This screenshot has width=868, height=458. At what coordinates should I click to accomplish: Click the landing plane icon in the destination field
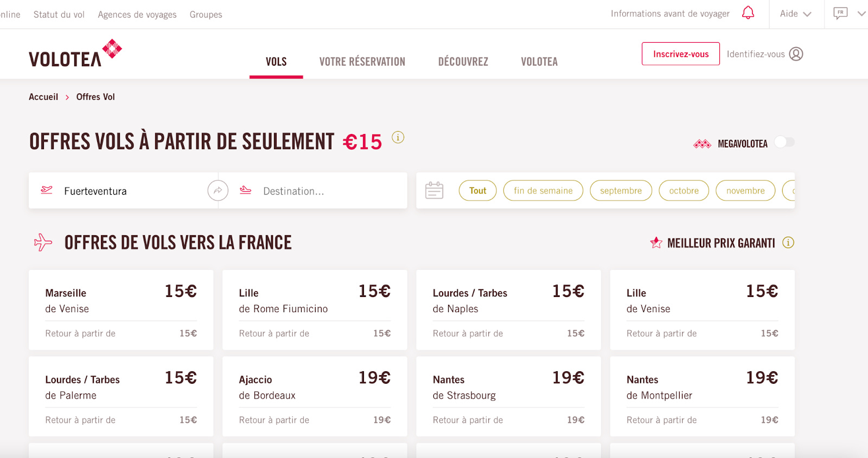(x=245, y=191)
